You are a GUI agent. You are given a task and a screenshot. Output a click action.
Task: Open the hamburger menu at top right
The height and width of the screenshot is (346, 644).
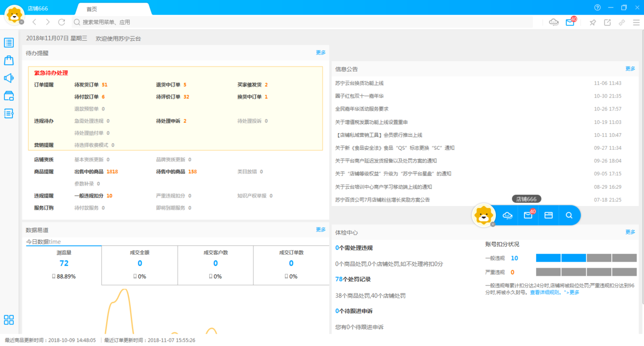tap(636, 22)
